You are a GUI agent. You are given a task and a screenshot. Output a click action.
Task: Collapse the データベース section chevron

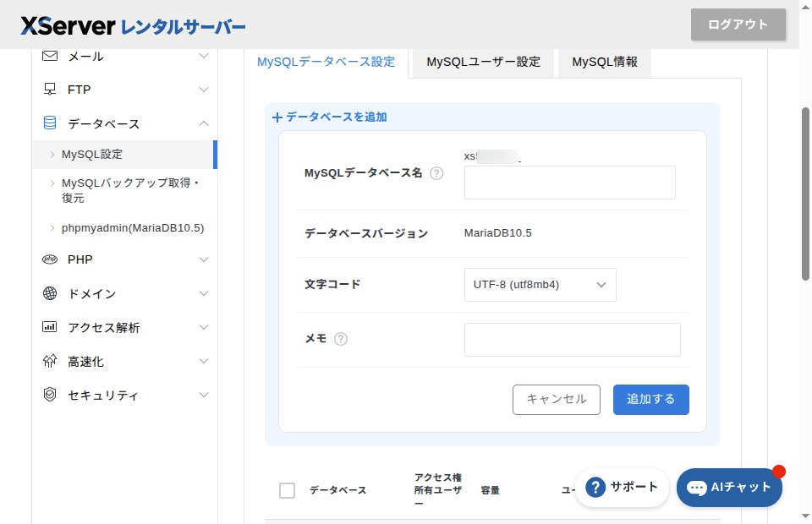(203, 123)
